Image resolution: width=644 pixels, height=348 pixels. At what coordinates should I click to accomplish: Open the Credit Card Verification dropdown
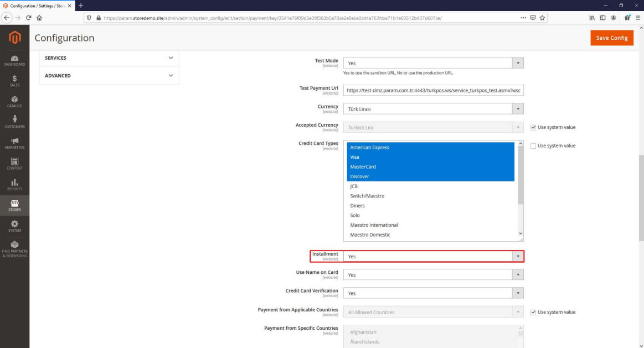click(434, 293)
